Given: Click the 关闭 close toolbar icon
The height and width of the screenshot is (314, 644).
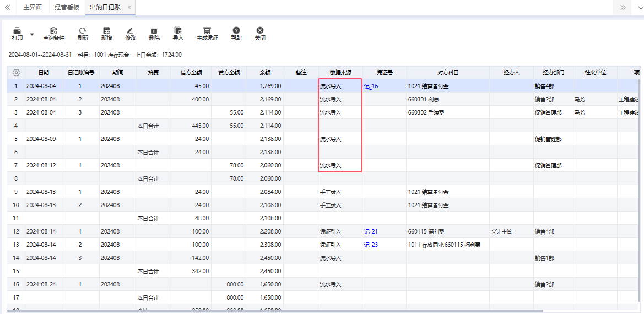Looking at the screenshot, I should click(x=260, y=31).
